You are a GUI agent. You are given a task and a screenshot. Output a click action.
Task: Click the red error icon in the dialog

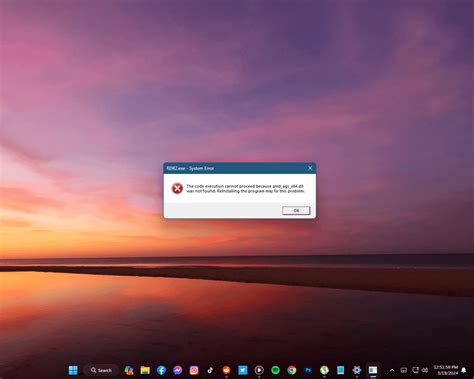(x=177, y=188)
